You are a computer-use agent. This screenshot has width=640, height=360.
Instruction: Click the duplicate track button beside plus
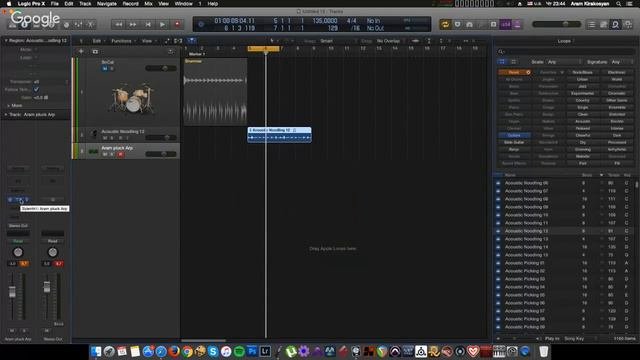(x=95, y=51)
